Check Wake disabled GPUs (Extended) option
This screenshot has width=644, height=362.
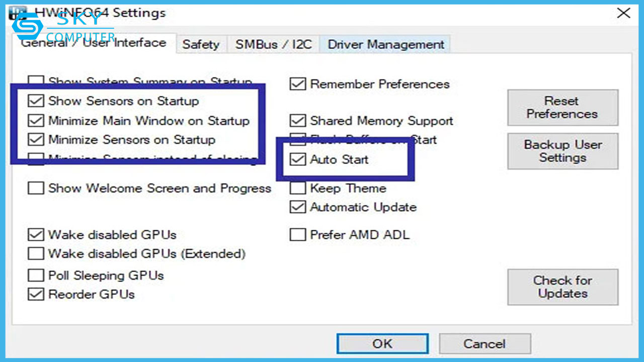(36, 253)
